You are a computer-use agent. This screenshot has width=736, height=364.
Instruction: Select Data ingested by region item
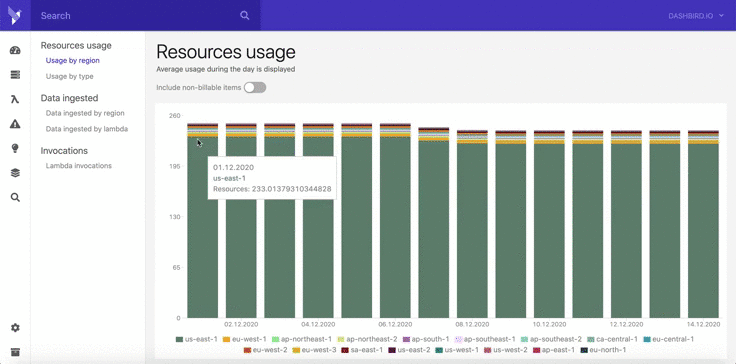point(85,113)
